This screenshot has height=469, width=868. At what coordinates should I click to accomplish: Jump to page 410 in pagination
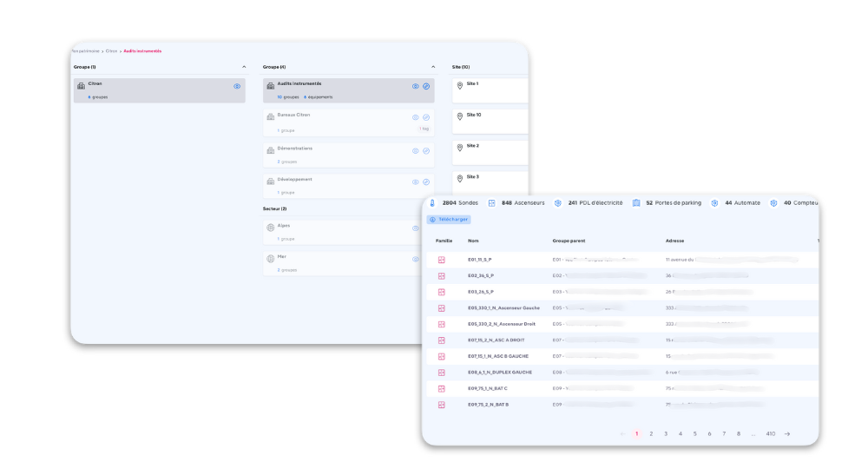tap(770, 433)
